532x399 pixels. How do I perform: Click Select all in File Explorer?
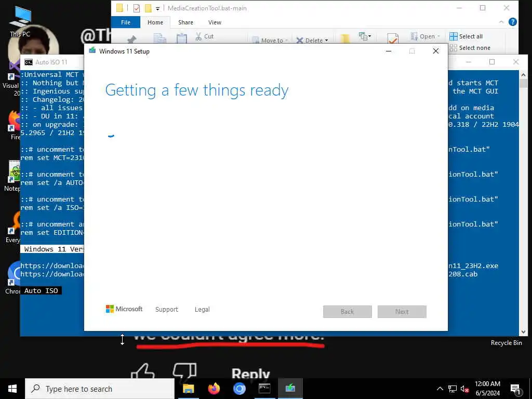tap(466, 36)
